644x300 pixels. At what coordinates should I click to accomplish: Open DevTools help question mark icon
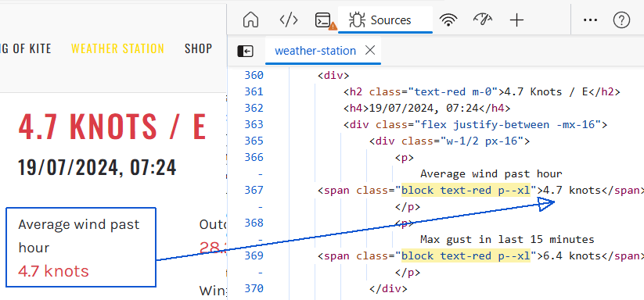[x=621, y=20]
